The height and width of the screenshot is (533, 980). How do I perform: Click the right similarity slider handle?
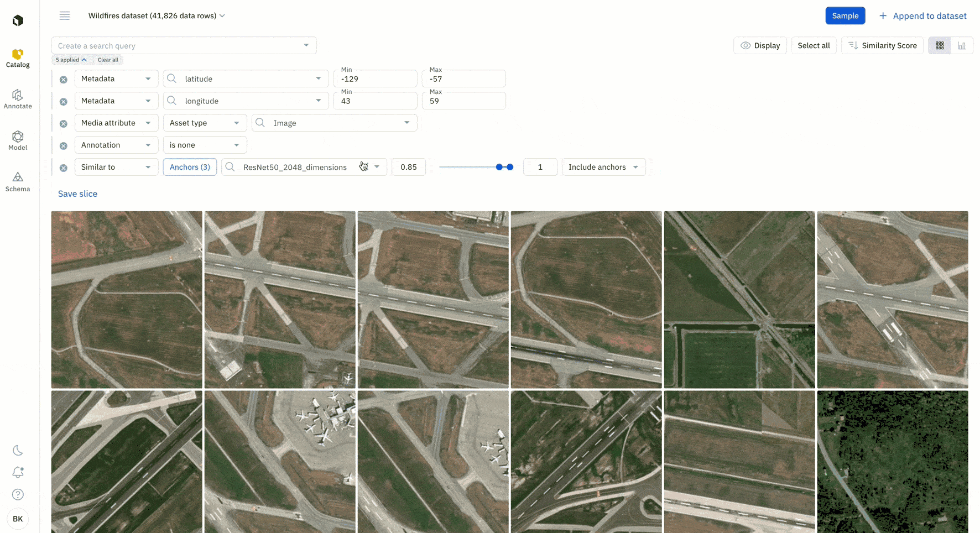[510, 167]
